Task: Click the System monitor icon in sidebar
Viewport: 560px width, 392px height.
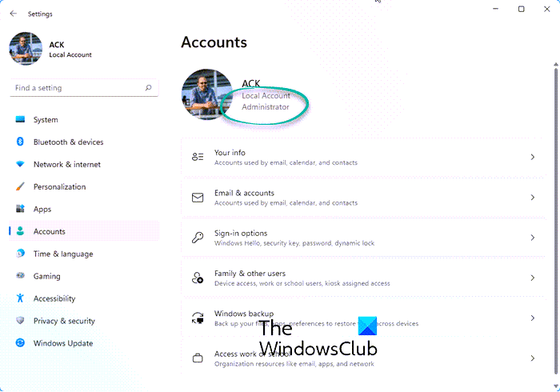Action: click(x=20, y=119)
